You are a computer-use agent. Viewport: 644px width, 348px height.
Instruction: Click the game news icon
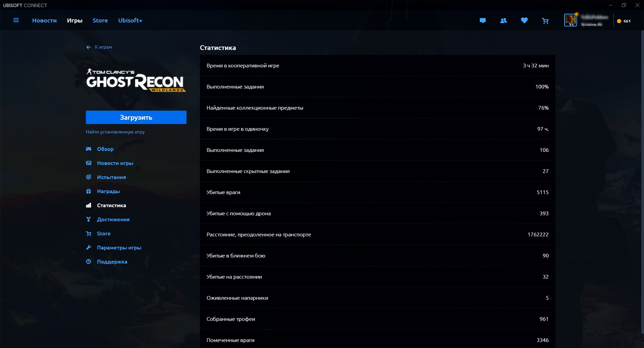(89, 163)
